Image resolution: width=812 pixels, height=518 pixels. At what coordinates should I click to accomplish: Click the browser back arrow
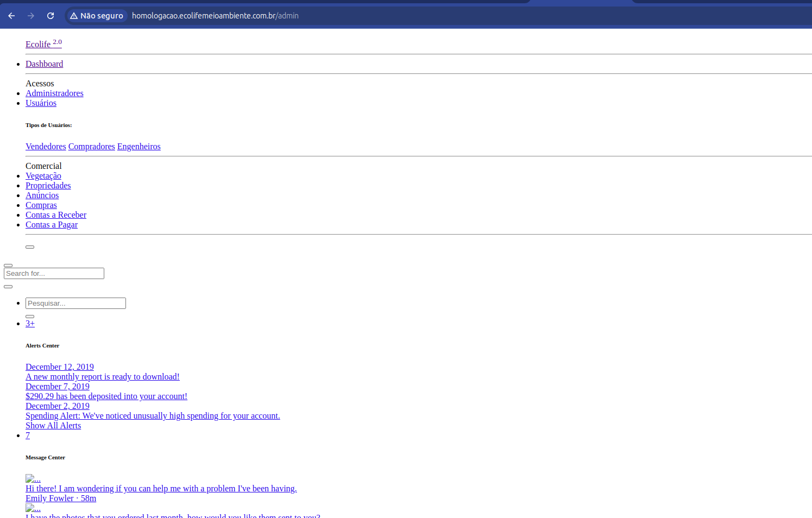pos(11,16)
